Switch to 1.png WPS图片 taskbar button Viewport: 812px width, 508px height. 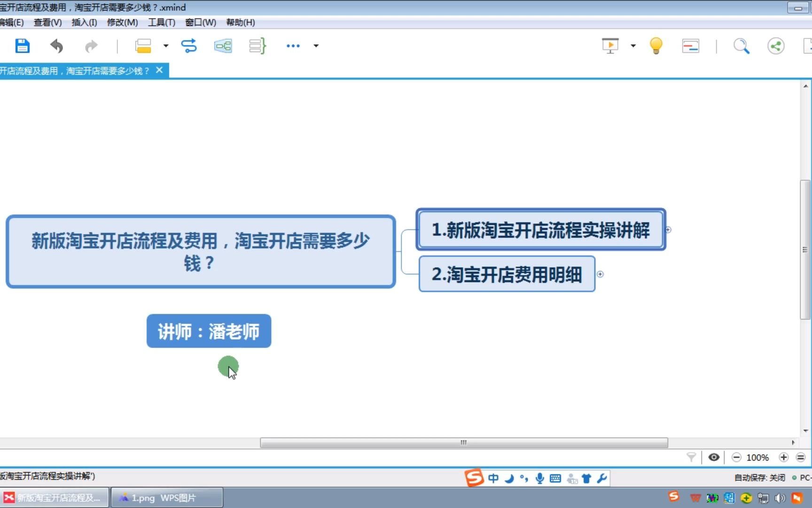coord(167,498)
